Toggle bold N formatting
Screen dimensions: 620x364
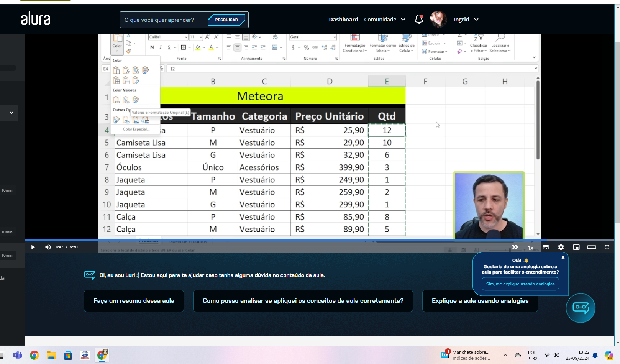(x=152, y=48)
